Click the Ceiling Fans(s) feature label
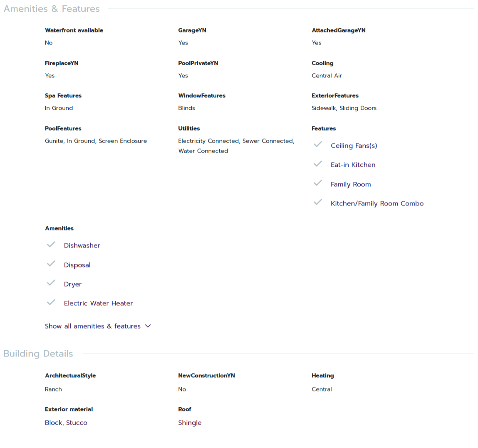 pyautogui.click(x=354, y=146)
